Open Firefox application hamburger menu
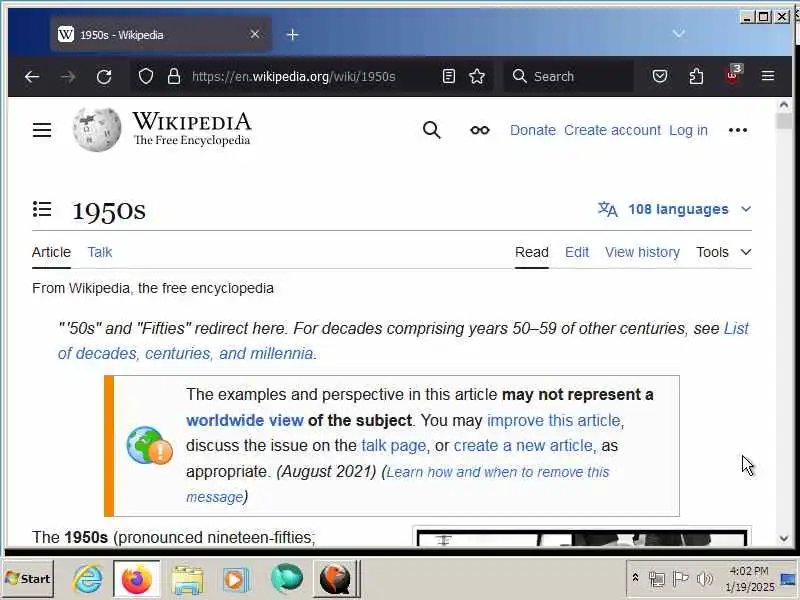 (x=768, y=77)
